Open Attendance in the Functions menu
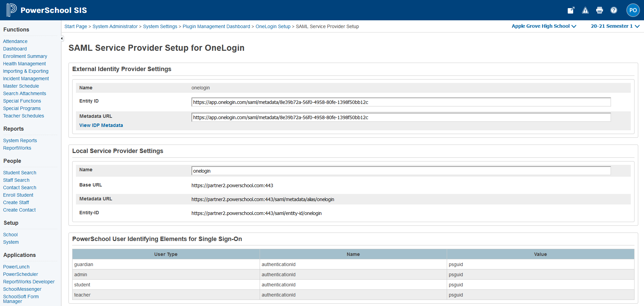The height and width of the screenshot is (306, 644). coord(15,41)
